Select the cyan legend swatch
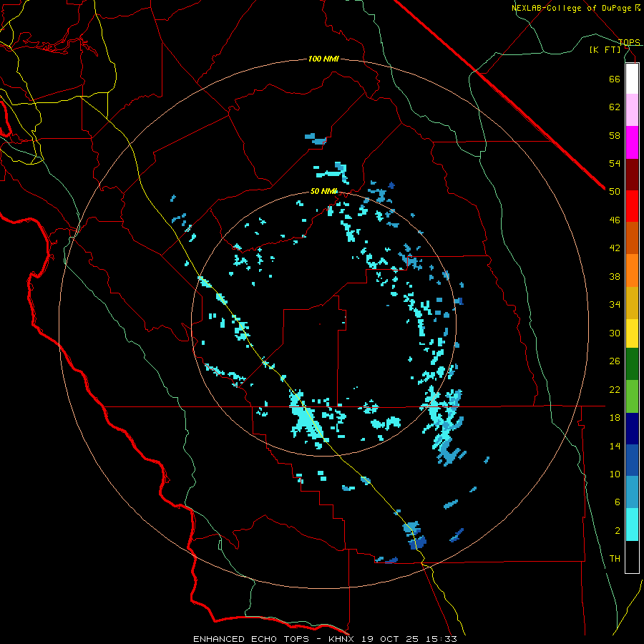The image size is (644, 644). tap(632, 525)
